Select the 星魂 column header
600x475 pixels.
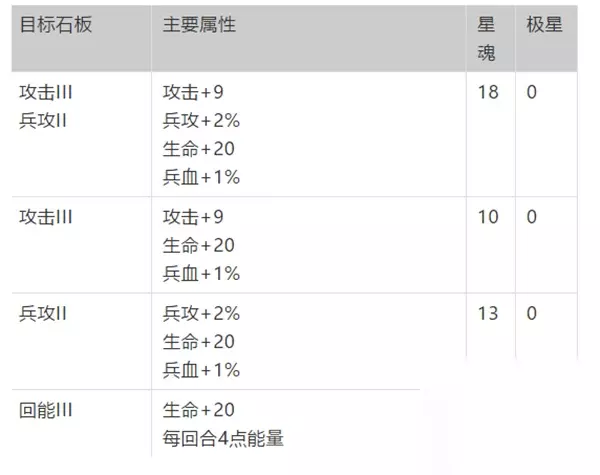(x=486, y=38)
